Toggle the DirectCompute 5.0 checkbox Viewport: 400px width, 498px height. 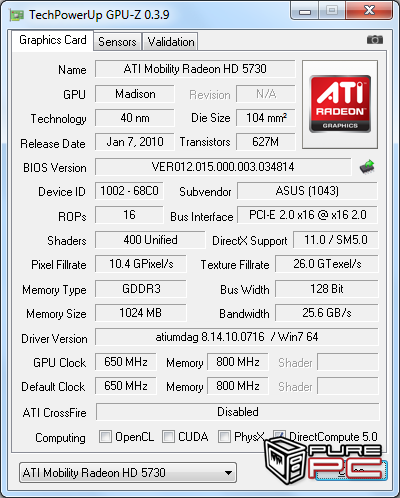pos(279,435)
